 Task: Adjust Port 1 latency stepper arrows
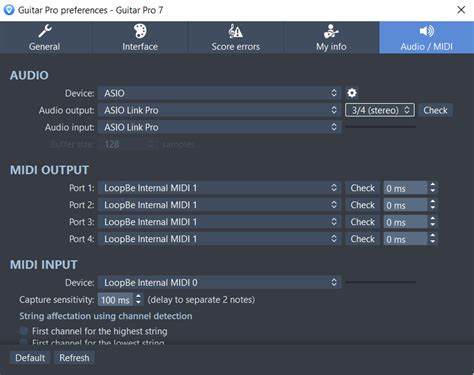[x=432, y=188]
